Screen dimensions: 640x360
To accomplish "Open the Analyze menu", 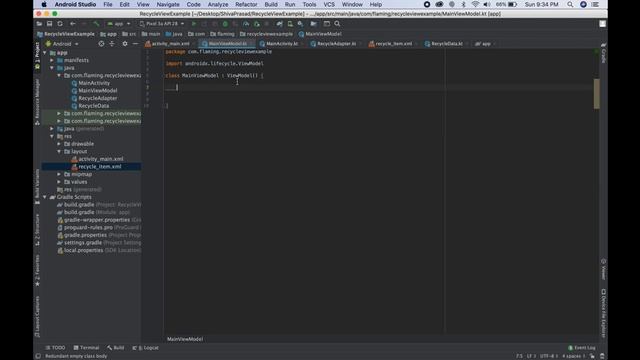I will click(x=218, y=4).
